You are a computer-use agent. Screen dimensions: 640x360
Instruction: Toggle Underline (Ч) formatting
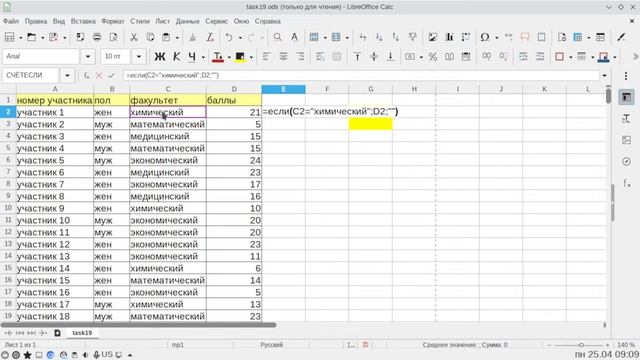192,57
